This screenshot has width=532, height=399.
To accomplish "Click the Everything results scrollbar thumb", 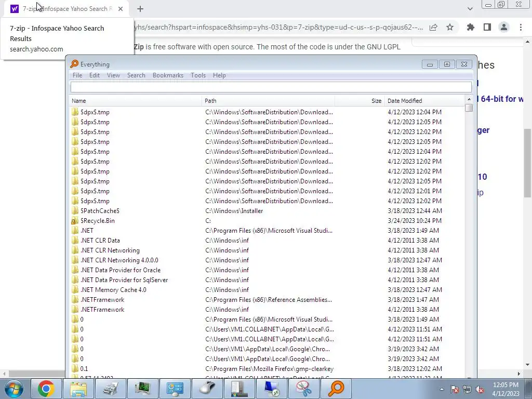I will point(469,108).
